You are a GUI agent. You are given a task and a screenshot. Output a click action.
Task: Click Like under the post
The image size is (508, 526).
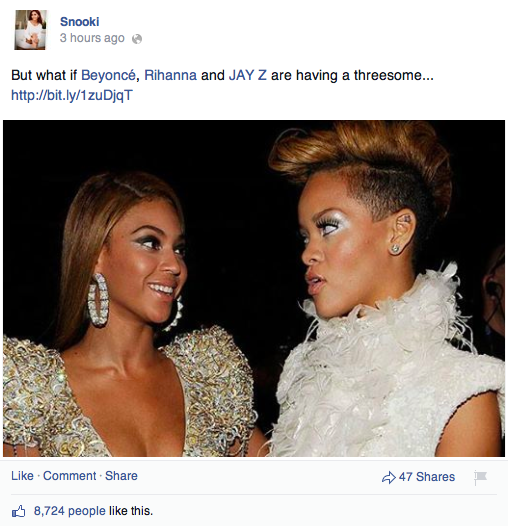[x=22, y=476]
